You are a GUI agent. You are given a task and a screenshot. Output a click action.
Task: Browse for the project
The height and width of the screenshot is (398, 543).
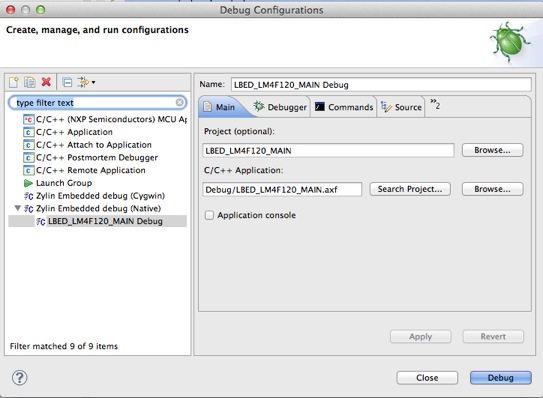click(x=492, y=150)
